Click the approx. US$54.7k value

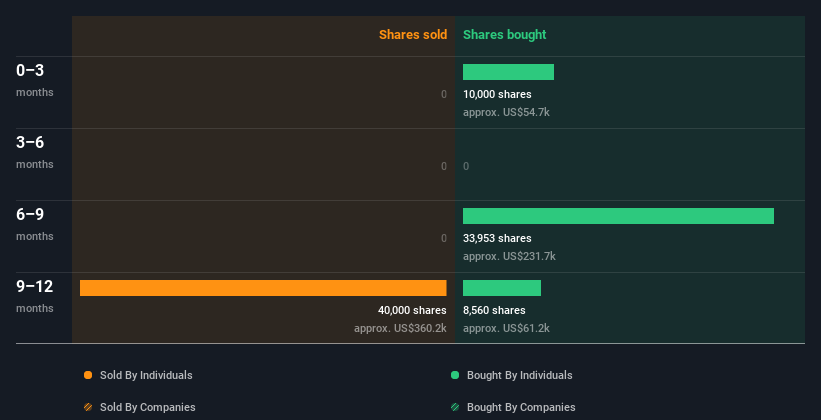point(506,112)
